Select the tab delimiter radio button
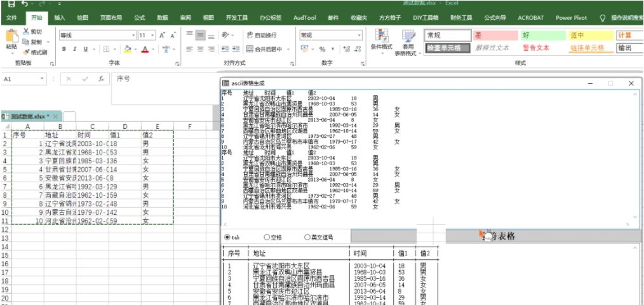644x305 pixels. click(x=227, y=237)
